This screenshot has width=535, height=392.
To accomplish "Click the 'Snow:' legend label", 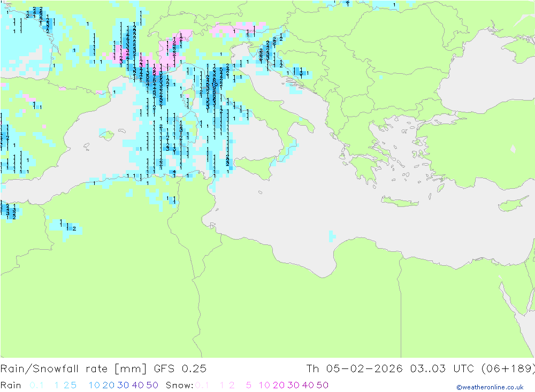I will coord(179,385).
